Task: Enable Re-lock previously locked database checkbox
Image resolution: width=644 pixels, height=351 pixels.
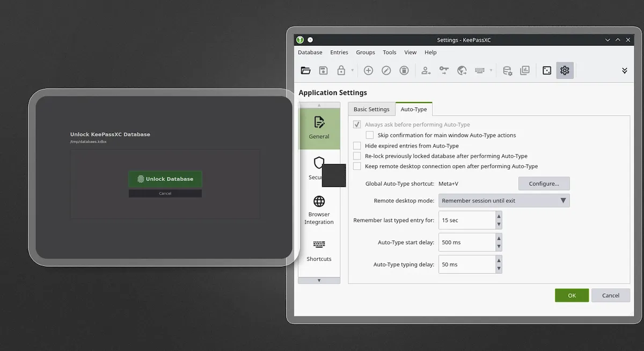Action: point(357,156)
